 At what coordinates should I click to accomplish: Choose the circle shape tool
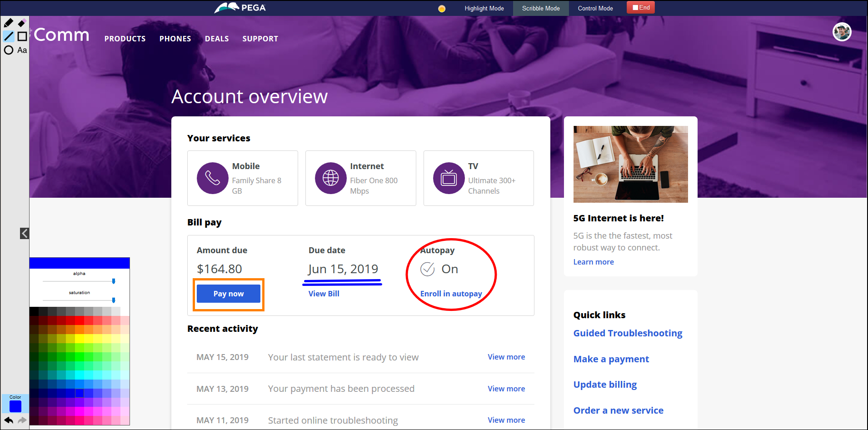click(8, 50)
